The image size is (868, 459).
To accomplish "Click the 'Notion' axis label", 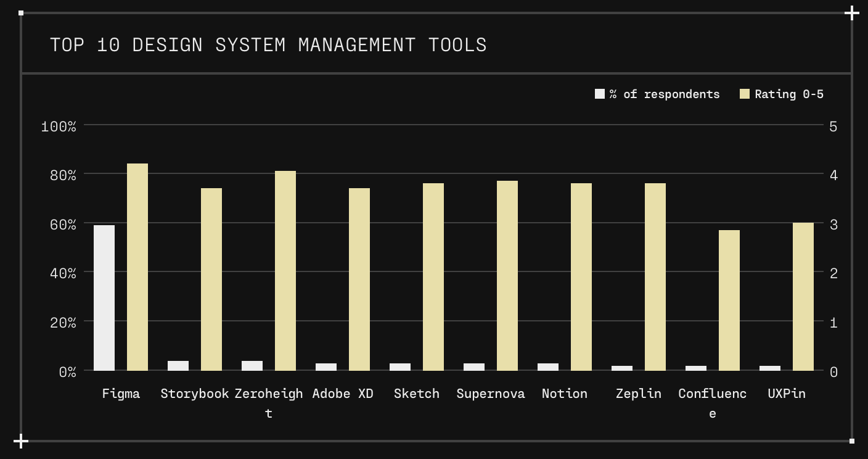I will (x=565, y=394).
